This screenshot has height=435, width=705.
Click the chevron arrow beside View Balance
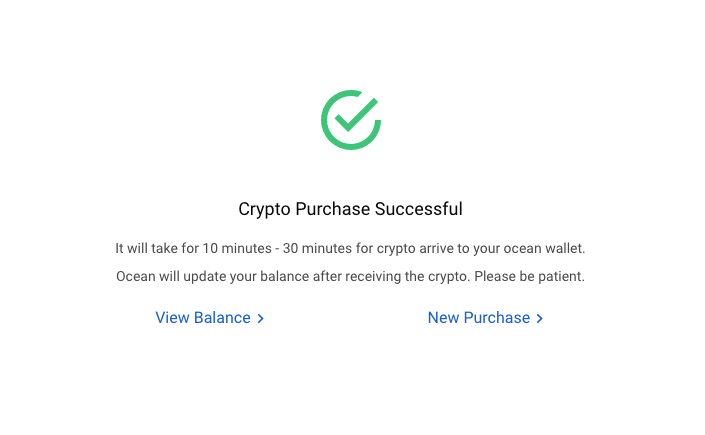tap(260, 318)
